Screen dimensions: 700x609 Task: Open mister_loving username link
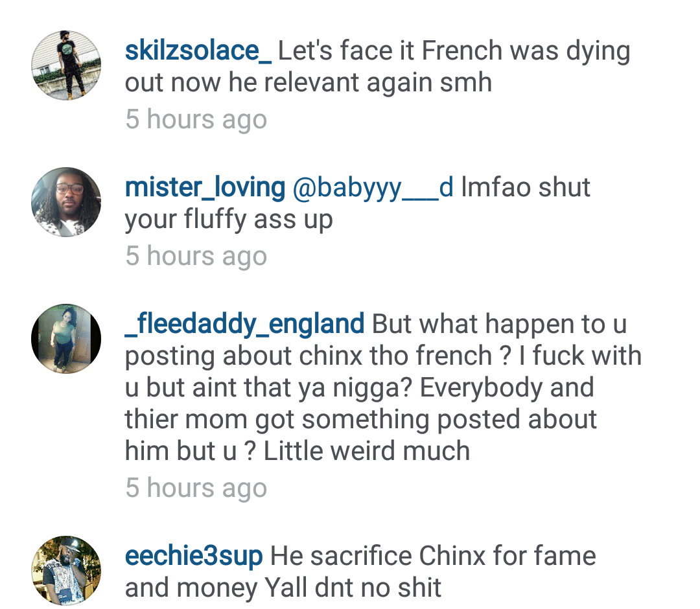click(x=205, y=187)
